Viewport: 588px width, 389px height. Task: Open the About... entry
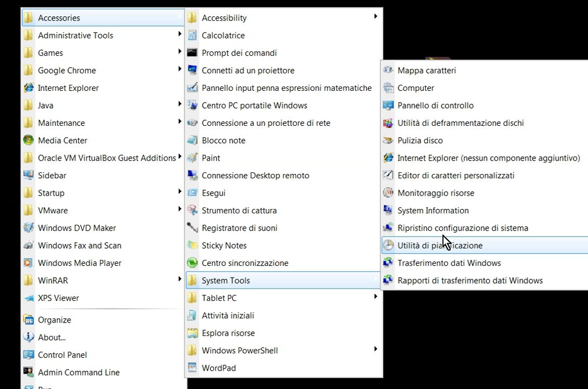[x=103, y=337]
